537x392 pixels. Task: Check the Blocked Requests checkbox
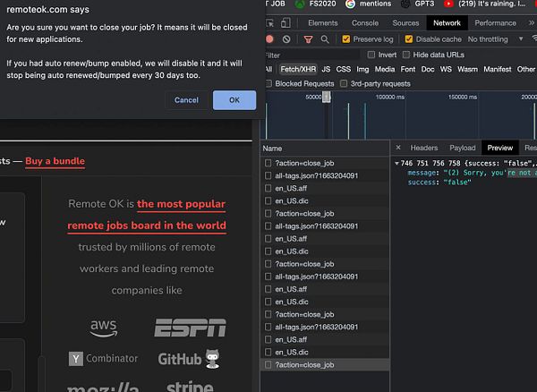268,83
